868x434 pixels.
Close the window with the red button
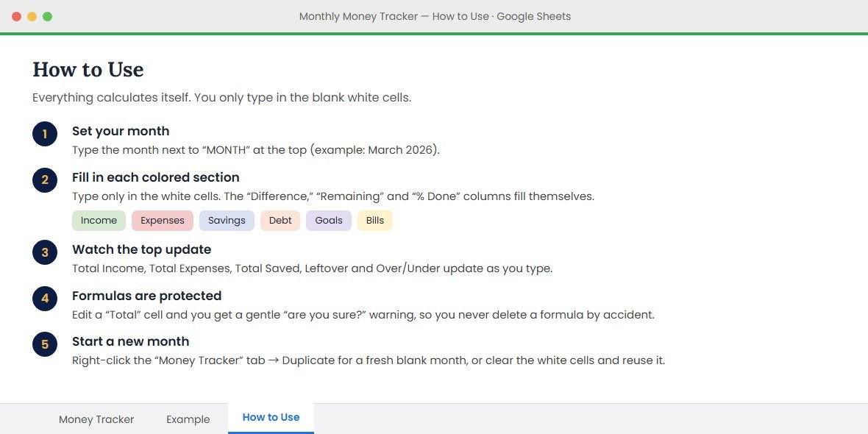click(17, 17)
